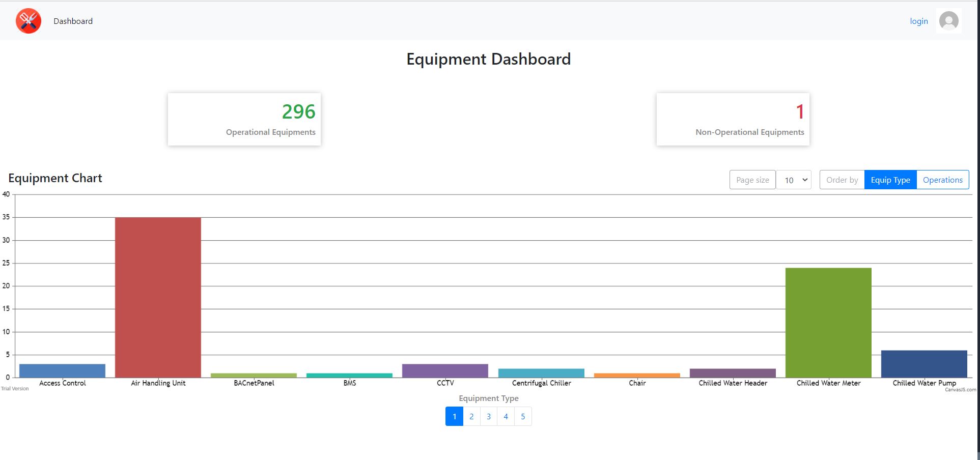Click the CanvasJS.com attribution link

(x=961, y=389)
